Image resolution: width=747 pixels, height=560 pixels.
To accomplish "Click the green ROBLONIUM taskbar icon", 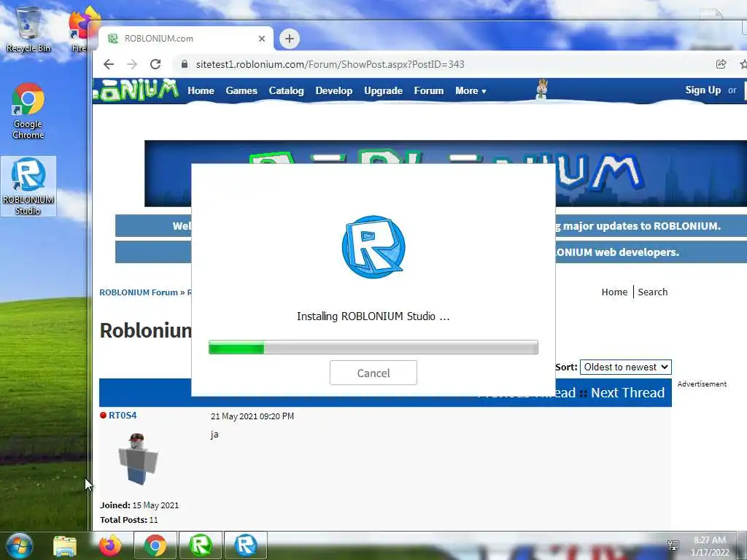I will 201,545.
